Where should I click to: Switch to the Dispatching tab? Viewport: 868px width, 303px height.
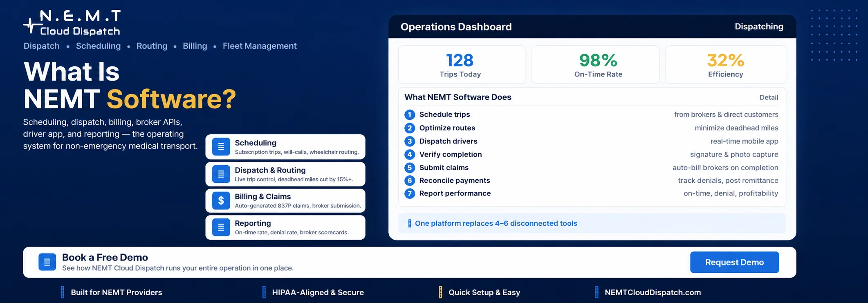[759, 27]
